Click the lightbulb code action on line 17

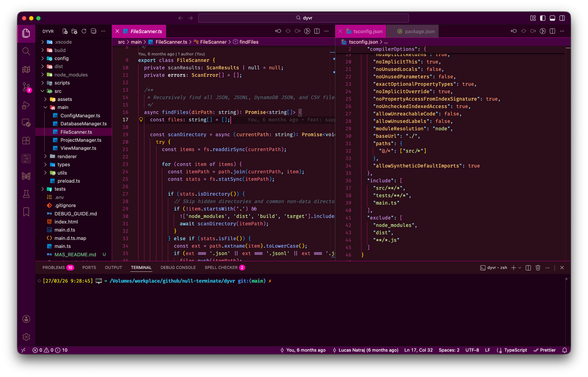[x=141, y=119]
